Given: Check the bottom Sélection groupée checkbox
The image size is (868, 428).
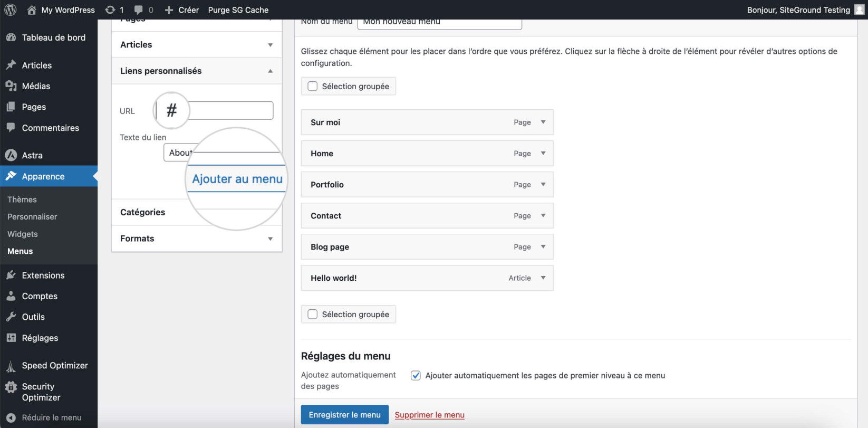Looking at the screenshot, I should 313,314.
